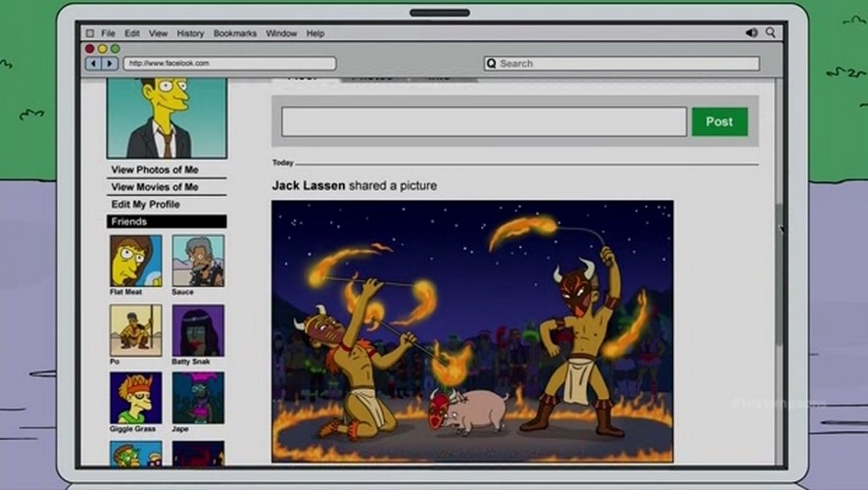The height and width of the screenshot is (490, 868).
Task: Click the yellow minimize window button
Action: pos(103,49)
